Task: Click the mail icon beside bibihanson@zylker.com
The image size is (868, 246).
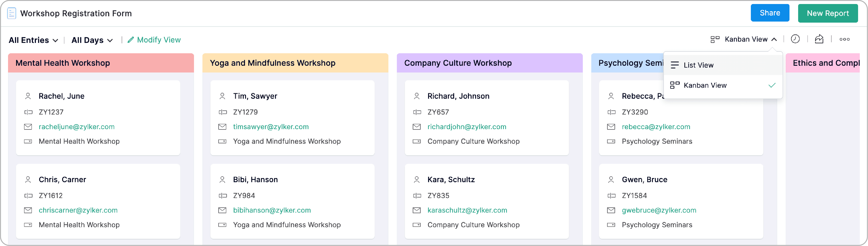Action: 222,210
